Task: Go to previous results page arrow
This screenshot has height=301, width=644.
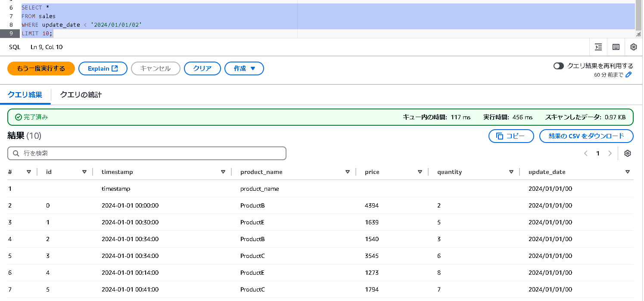Action: (x=586, y=153)
